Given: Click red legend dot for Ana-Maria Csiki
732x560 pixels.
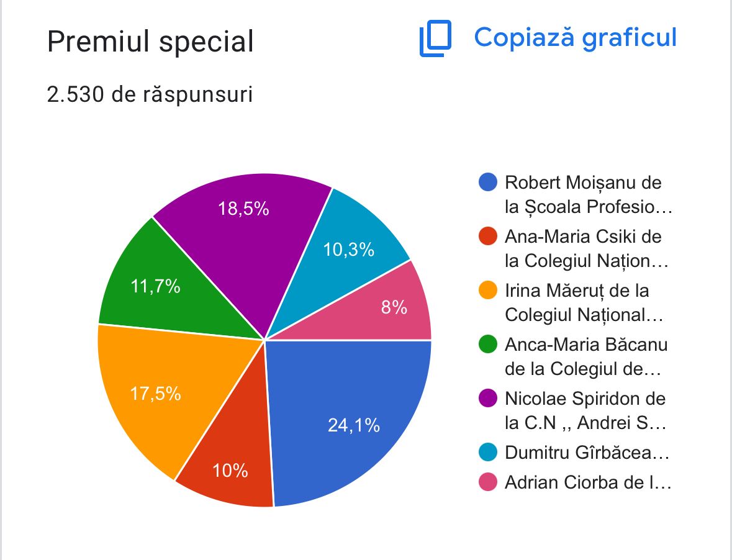Looking at the screenshot, I should click(x=488, y=236).
